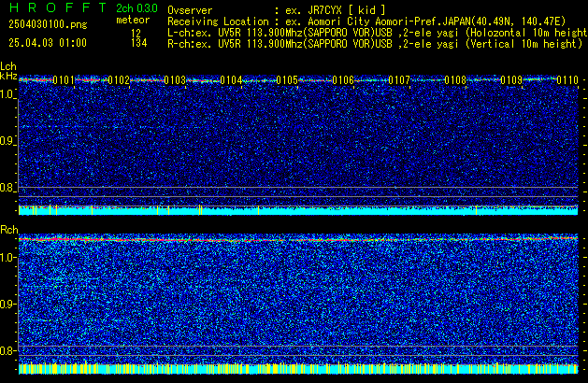Select the 0102 time marker
The image size is (588, 383).
pyautogui.click(x=119, y=80)
